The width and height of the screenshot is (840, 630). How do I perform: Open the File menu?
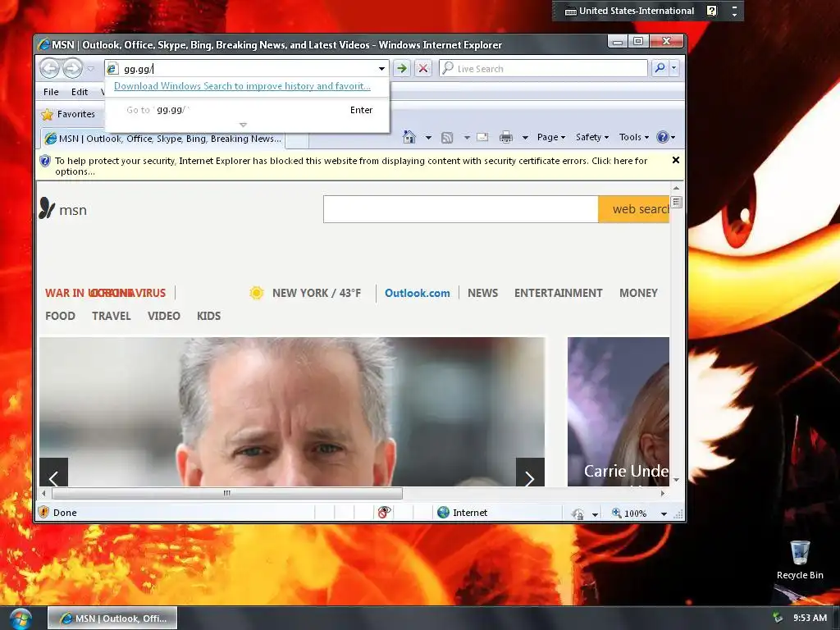click(51, 92)
